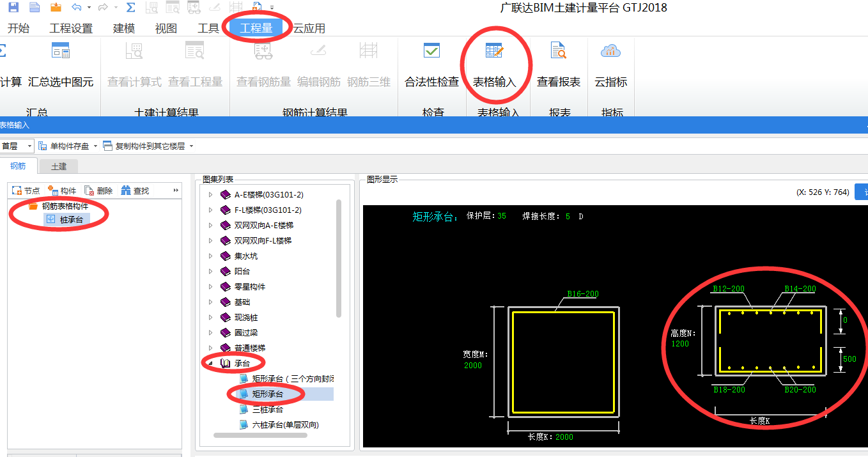Switch to the 建模 ribbon tab
Image resolution: width=868 pixels, height=457 pixels.
pos(124,28)
